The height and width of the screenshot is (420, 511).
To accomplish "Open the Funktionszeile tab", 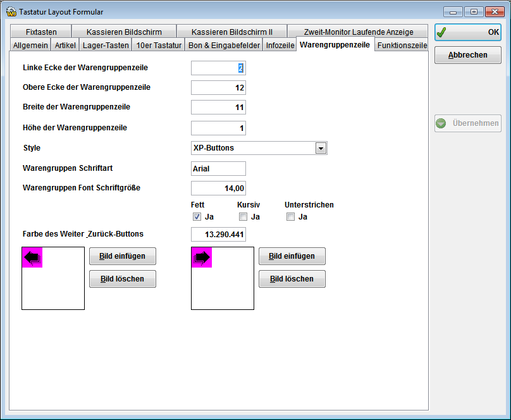I will [402, 45].
